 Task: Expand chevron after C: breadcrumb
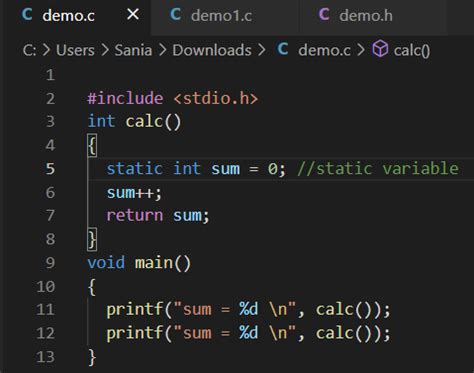46,50
